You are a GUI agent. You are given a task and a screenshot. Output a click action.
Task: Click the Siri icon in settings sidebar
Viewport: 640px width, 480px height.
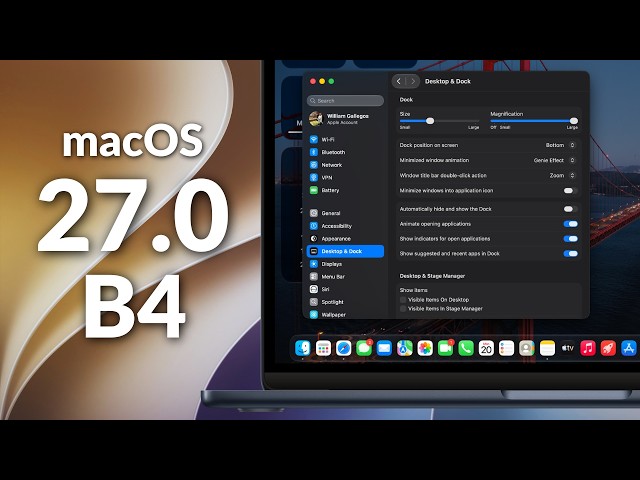point(313,289)
